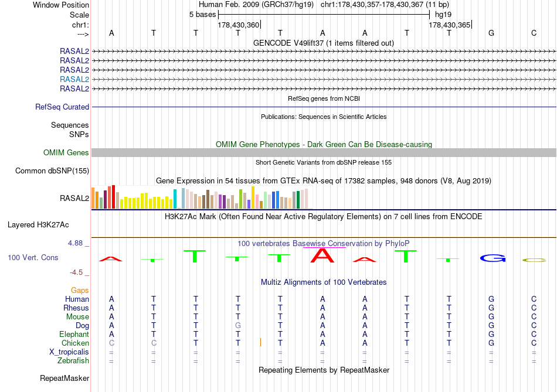The image size is (557, 392).
Task: Click the 'SNPs' track label
Action: click(x=79, y=135)
